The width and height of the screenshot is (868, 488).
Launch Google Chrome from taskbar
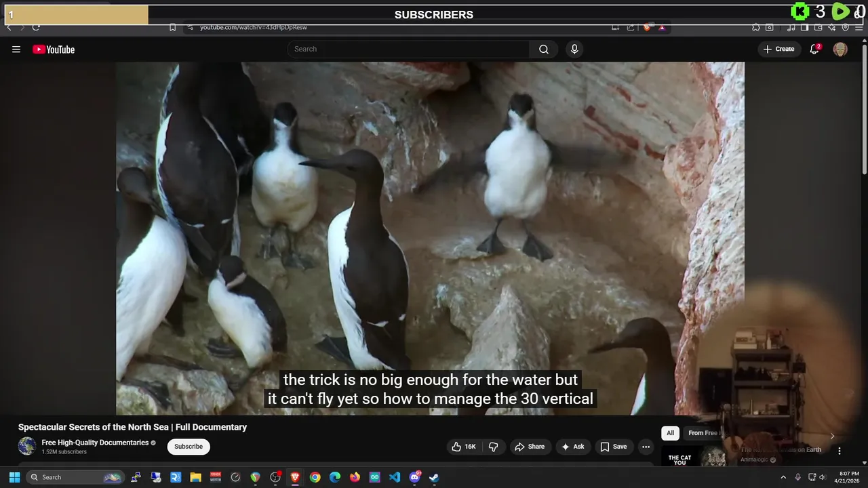[x=315, y=477]
